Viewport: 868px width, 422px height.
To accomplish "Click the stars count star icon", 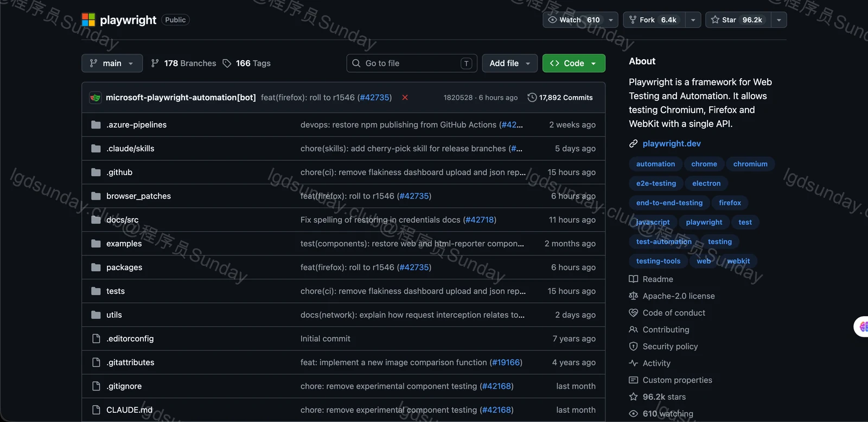I will (x=633, y=397).
